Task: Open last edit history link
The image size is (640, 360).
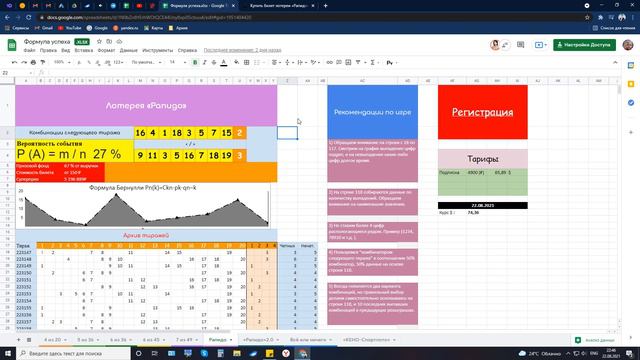Action: (242, 50)
